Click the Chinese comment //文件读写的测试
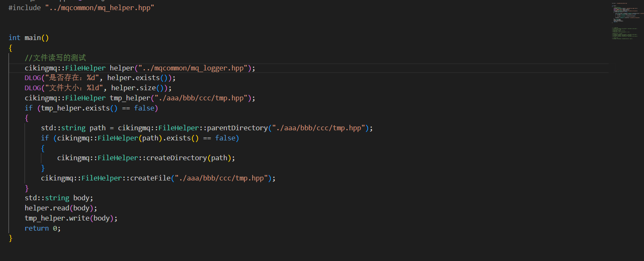644x261 pixels. (55, 58)
